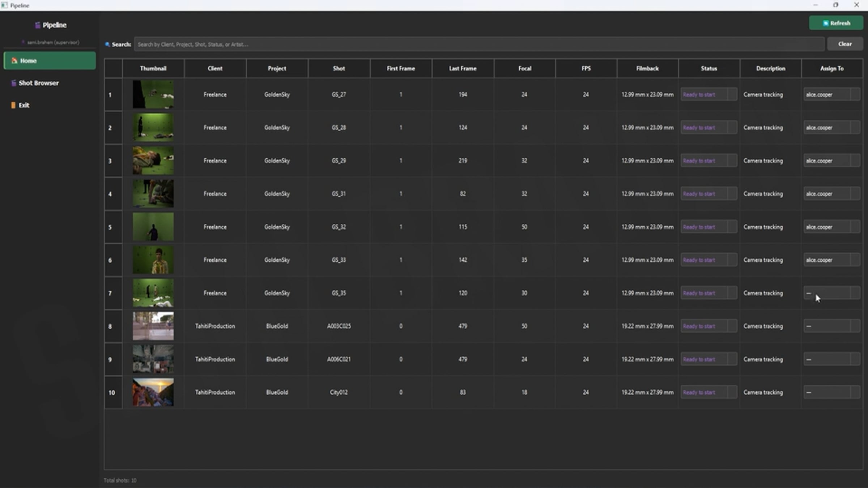868x488 pixels.
Task: Click the A006C021 shot name cell
Action: pos(339,359)
